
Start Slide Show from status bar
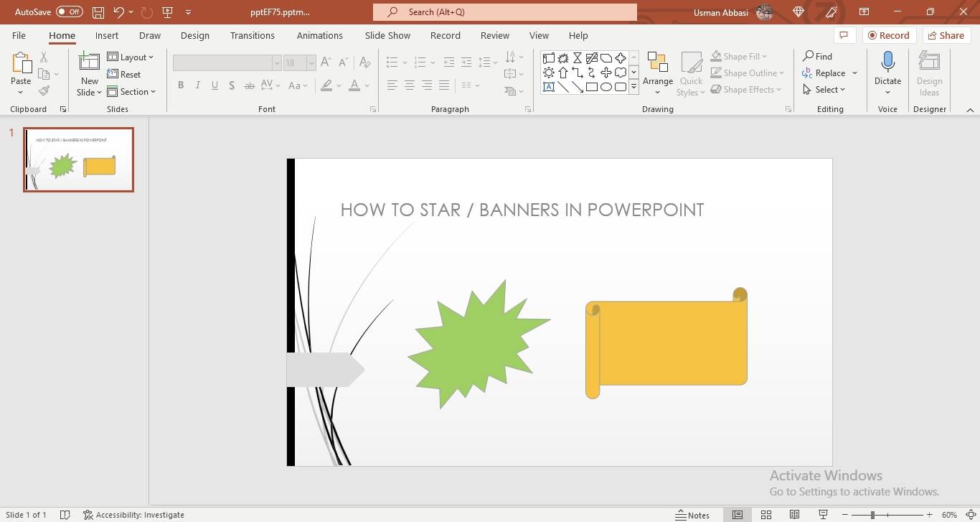coord(823,515)
